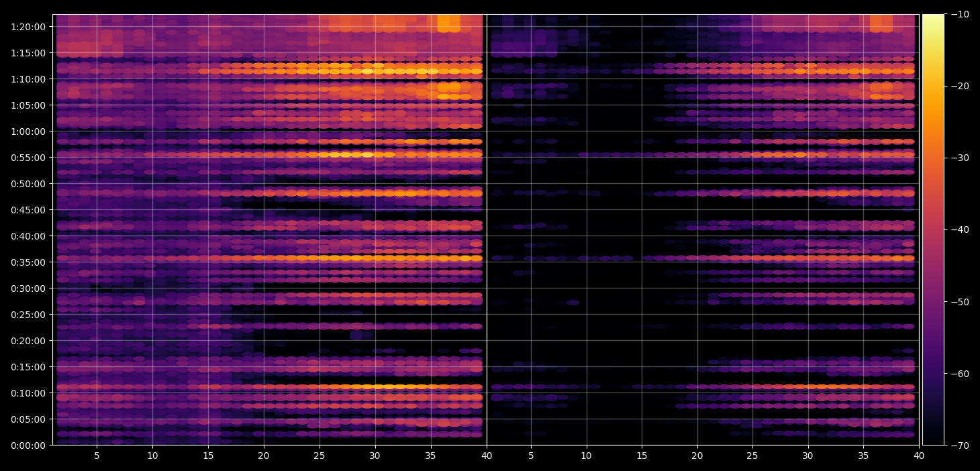Click the 0:55:00 y-axis tick label
The image size is (980, 471).
[x=28, y=158]
